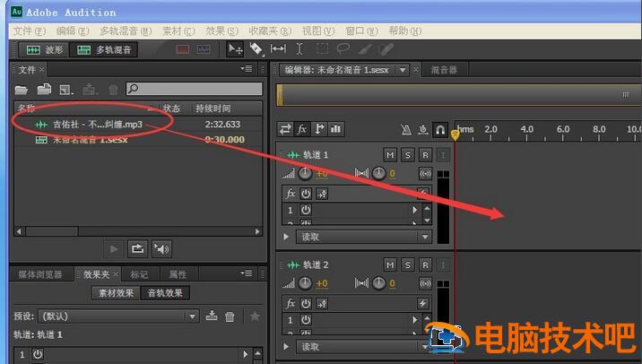Toggle loop playback in Files panel

pos(137,249)
